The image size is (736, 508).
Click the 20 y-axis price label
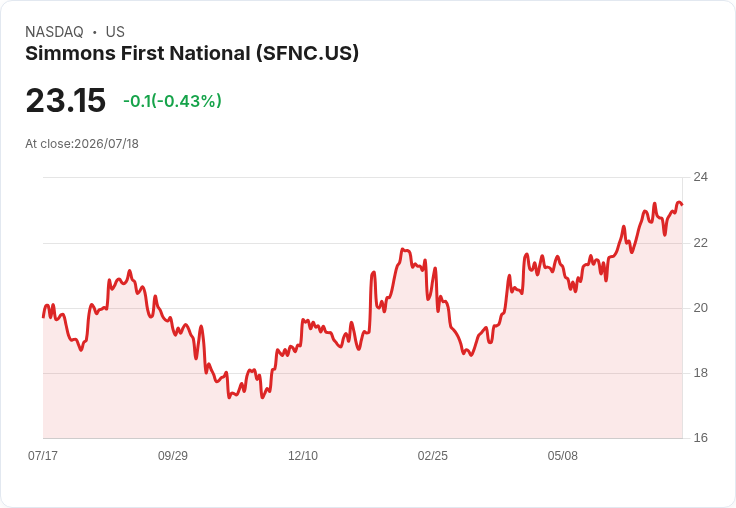point(700,308)
